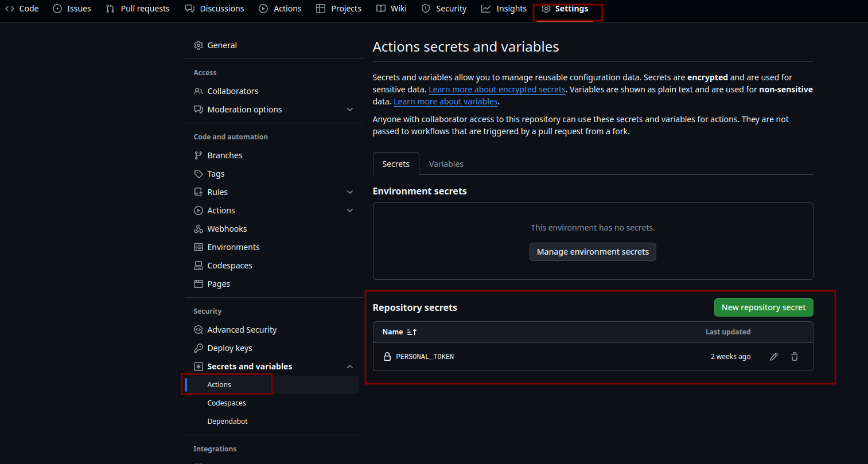Click the General gear icon in sidebar
Viewport: 868px width, 464px height.
(x=198, y=45)
